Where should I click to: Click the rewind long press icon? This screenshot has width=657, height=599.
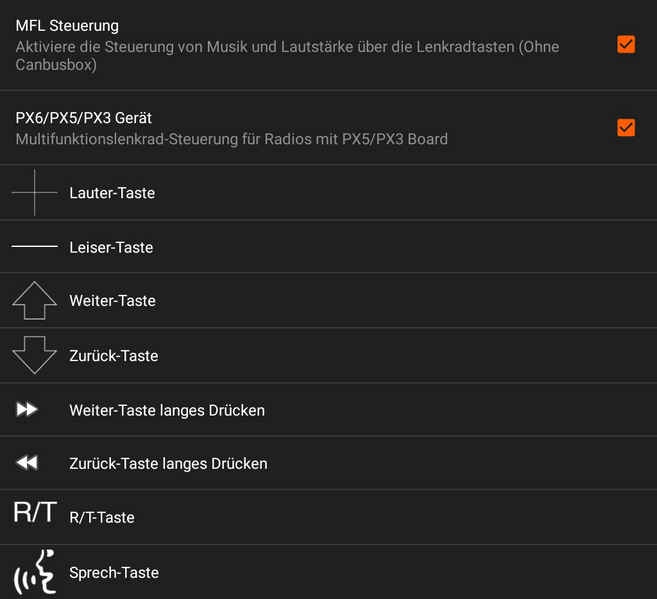tap(28, 463)
